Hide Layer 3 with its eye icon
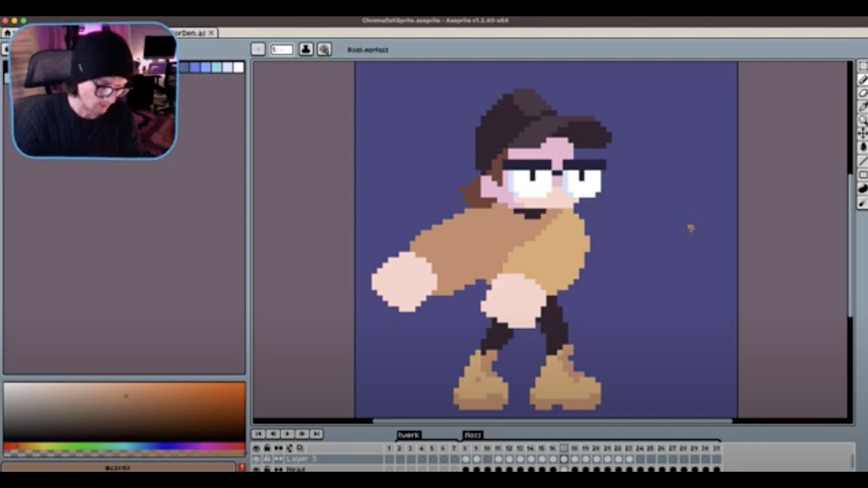The height and width of the screenshot is (488, 868). (256, 459)
